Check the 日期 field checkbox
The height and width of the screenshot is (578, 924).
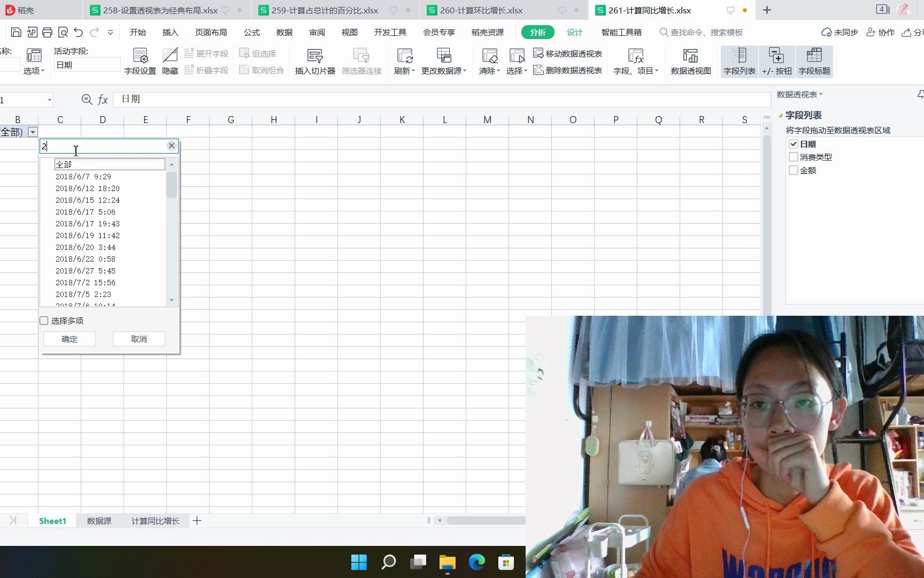coord(794,144)
